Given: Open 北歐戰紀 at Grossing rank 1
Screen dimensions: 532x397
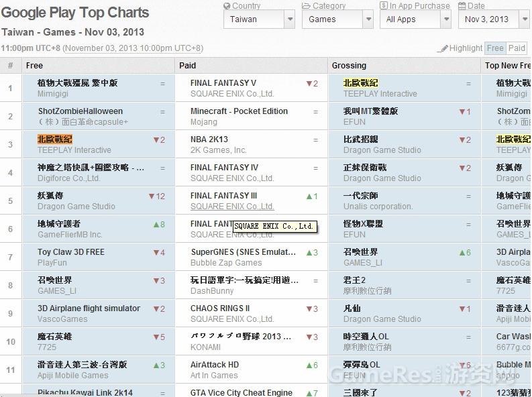Looking at the screenshot, I should 360,83.
